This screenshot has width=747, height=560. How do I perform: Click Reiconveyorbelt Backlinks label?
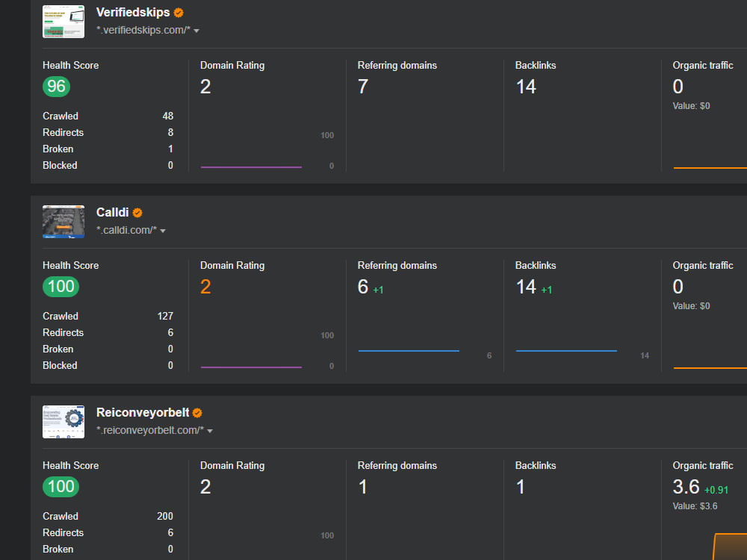536,465
